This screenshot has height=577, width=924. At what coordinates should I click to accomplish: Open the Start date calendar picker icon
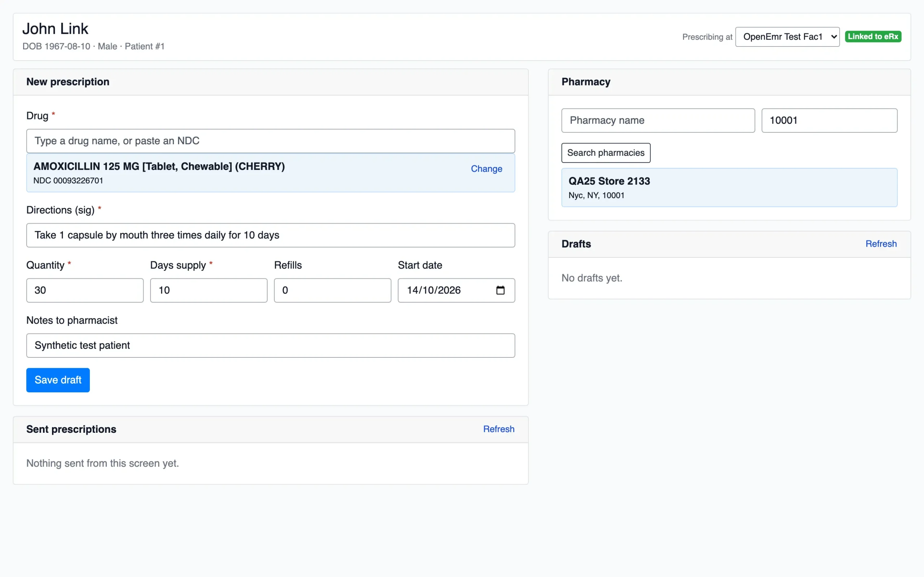coord(500,290)
